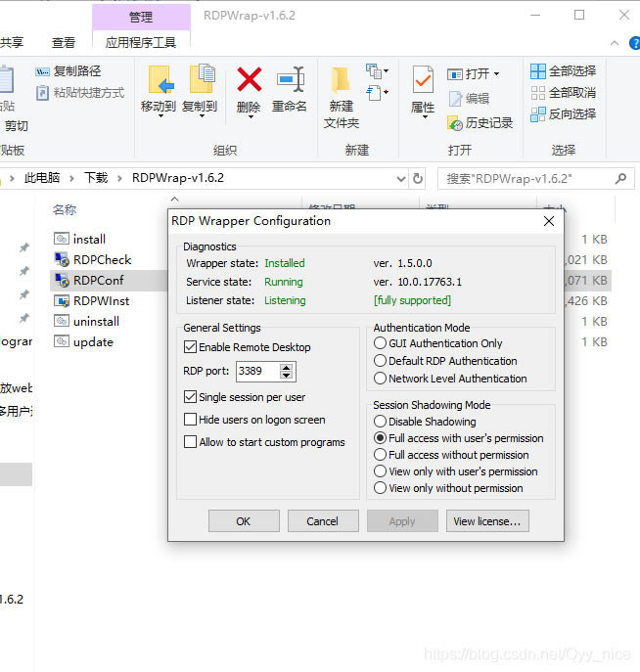Select Network Level Authentication radio button
The width and height of the screenshot is (640, 672).
click(x=380, y=378)
